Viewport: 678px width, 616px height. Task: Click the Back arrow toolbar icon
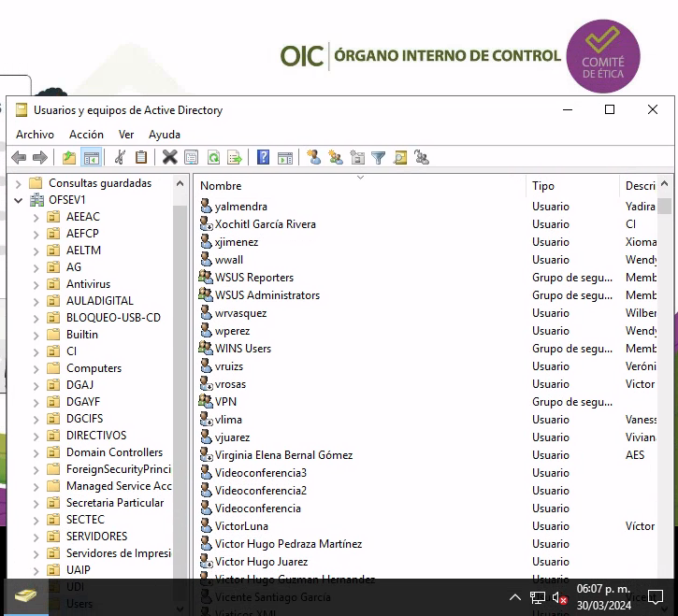tap(19, 157)
